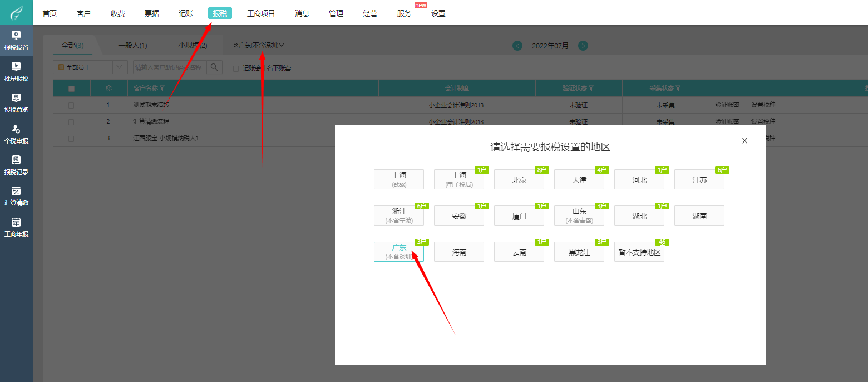Open 报税设置 in the sidebar

16,41
